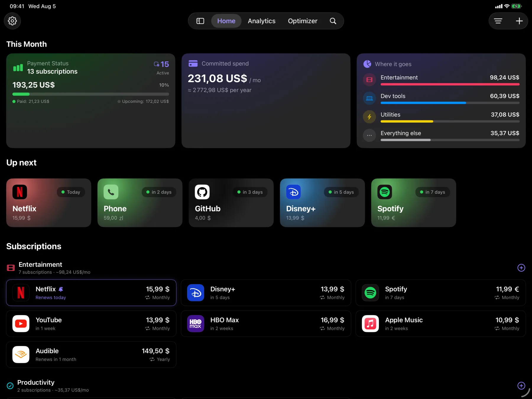Click the HBO Max app icon
Screen dimensions: 532x399
click(196, 324)
